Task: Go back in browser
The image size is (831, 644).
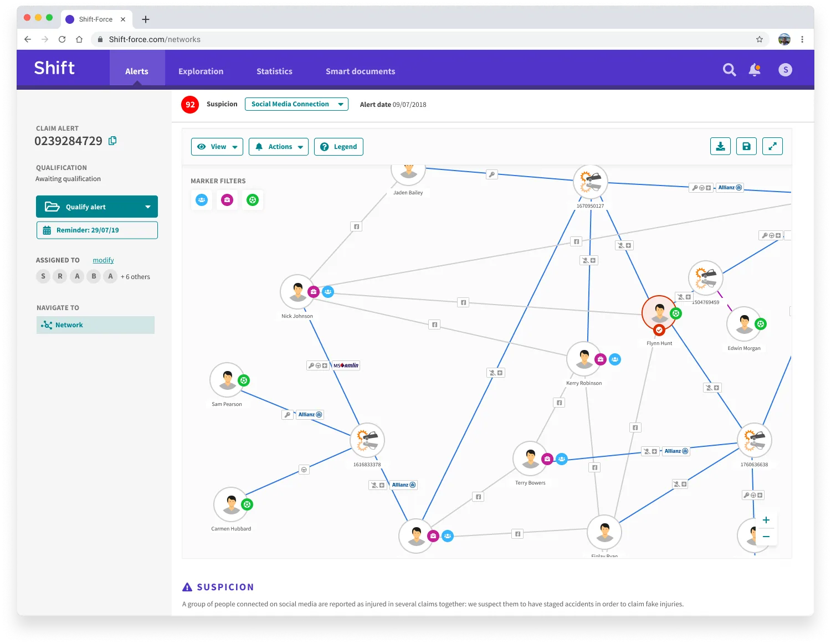Action: point(28,39)
